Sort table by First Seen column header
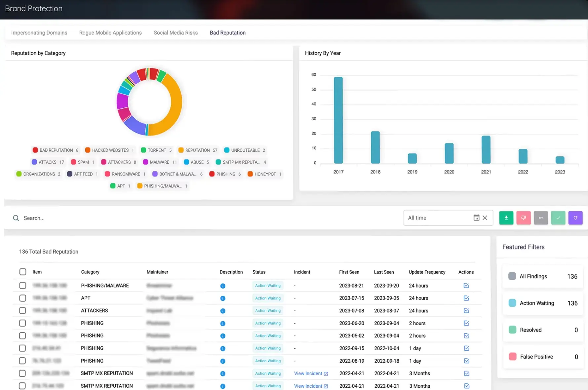The width and height of the screenshot is (588, 390). point(349,272)
